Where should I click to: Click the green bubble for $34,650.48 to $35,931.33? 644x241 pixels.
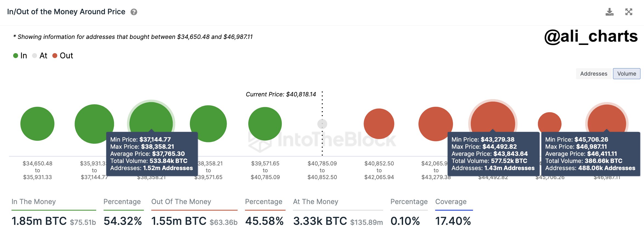[38, 124]
